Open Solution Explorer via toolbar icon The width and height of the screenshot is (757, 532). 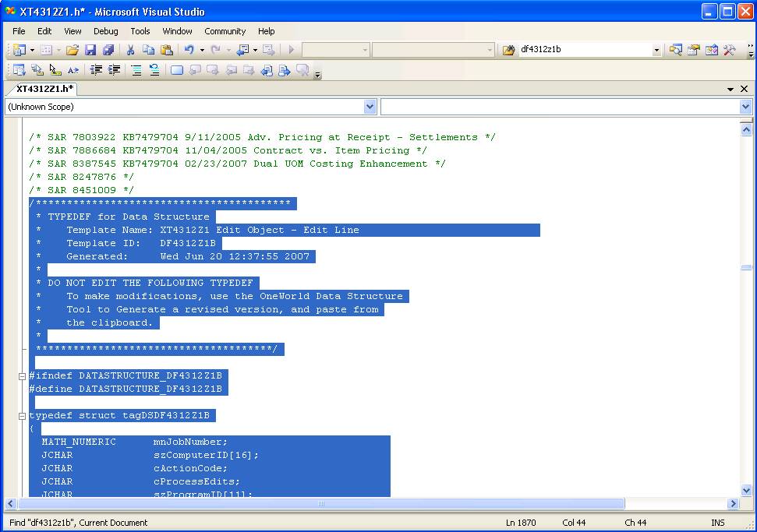click(675, 50)
